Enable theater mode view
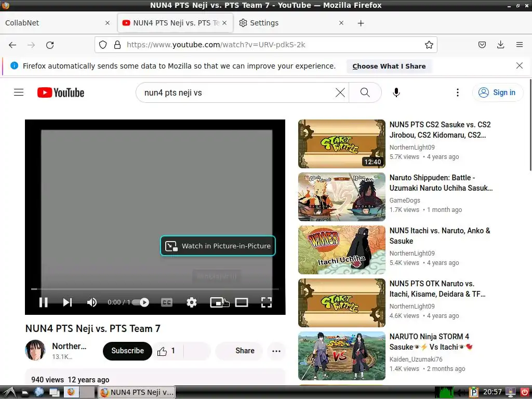The height and width of the screenshot is (399, 532). click(x=242, y=302)
